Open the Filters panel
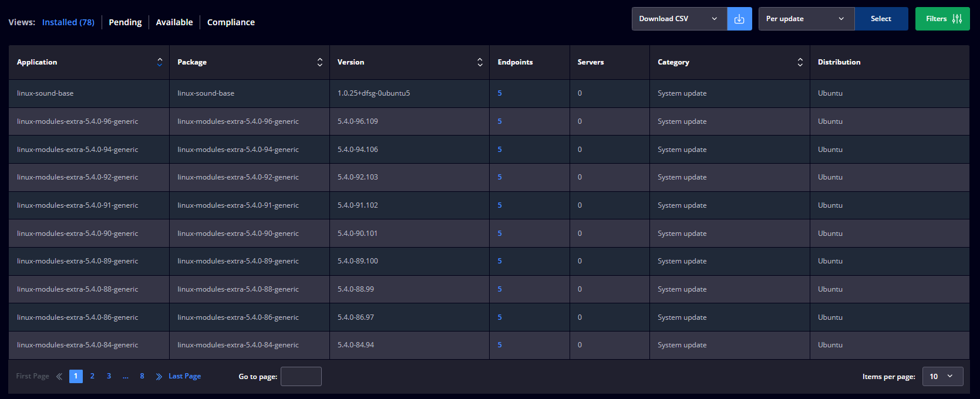The image size is (980, 399). click(942, 19)
